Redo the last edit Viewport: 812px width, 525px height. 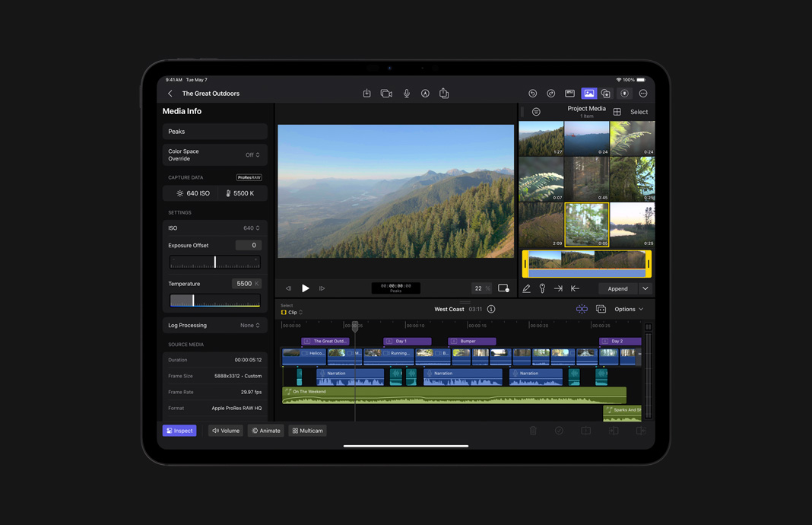(550, 93)
